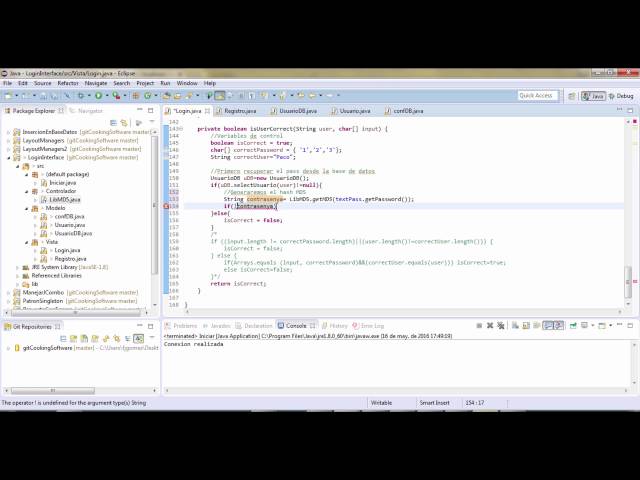Switch to UsuarioDB.java editor tab
Viewport: 640px width, 480px height.
point(298,111)
